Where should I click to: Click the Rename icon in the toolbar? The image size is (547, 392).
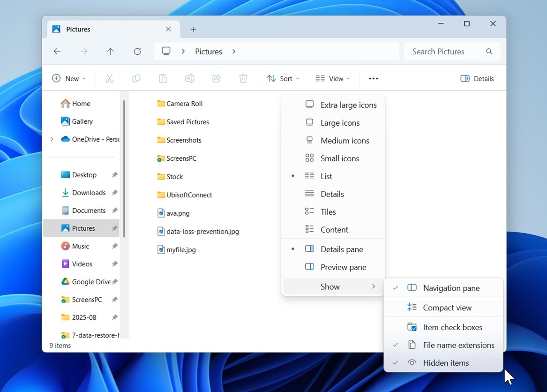pos(190,79)
